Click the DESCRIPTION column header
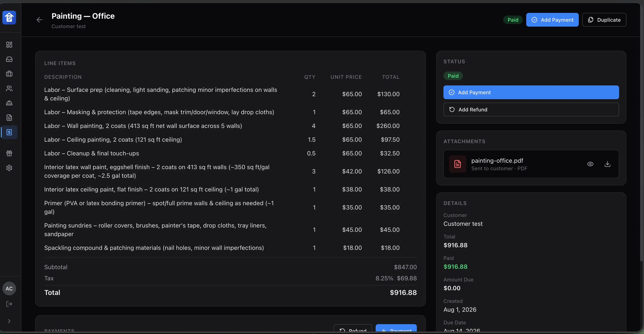This screenshot has width=644, height=334. [63, 77]
